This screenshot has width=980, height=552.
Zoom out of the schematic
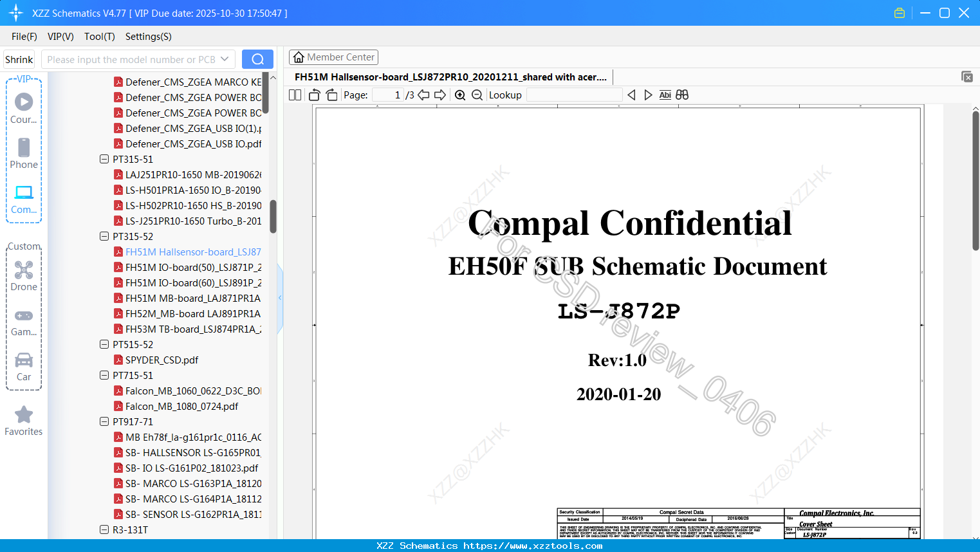(x=477, y=95)
